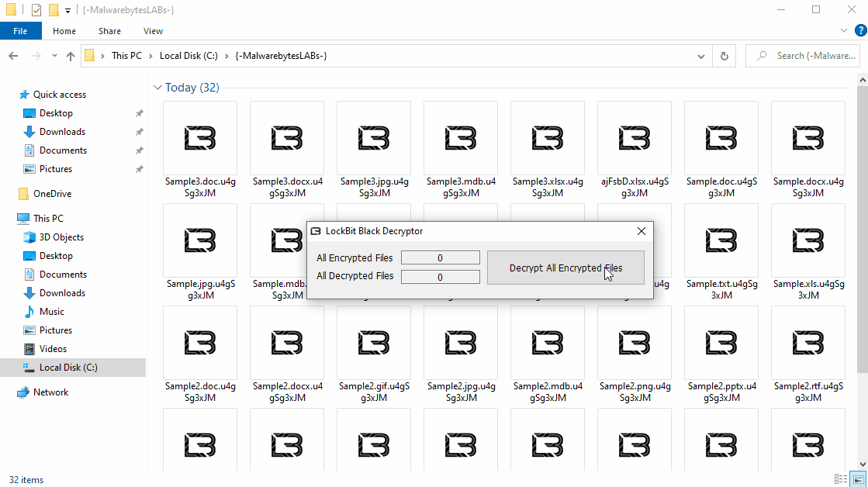Open recent locations dropdown arrow

tap(54, 56)
